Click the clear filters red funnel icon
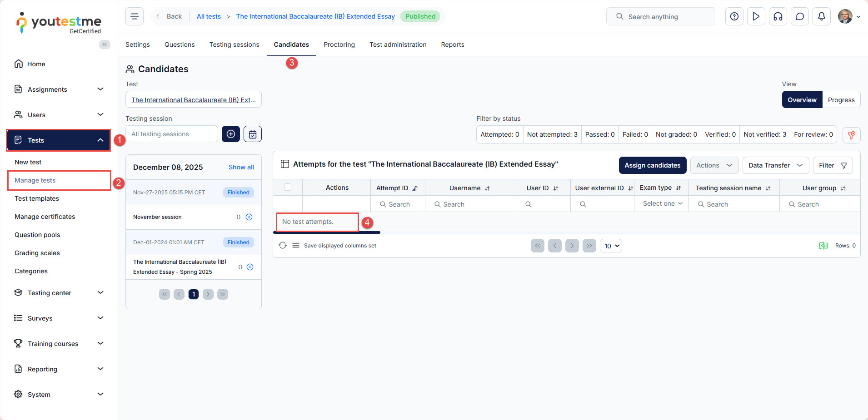This screenshot has height=420, width=868. [x=851, y=135]
